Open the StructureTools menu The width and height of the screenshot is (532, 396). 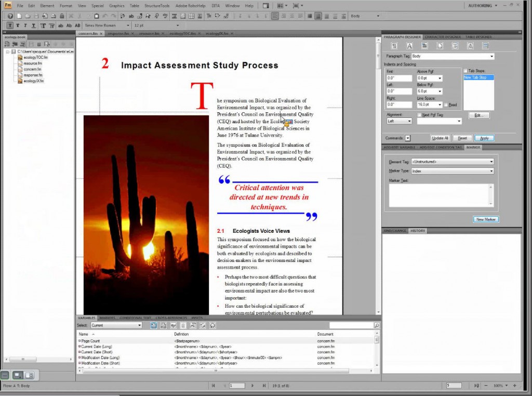tap(157, 6)
